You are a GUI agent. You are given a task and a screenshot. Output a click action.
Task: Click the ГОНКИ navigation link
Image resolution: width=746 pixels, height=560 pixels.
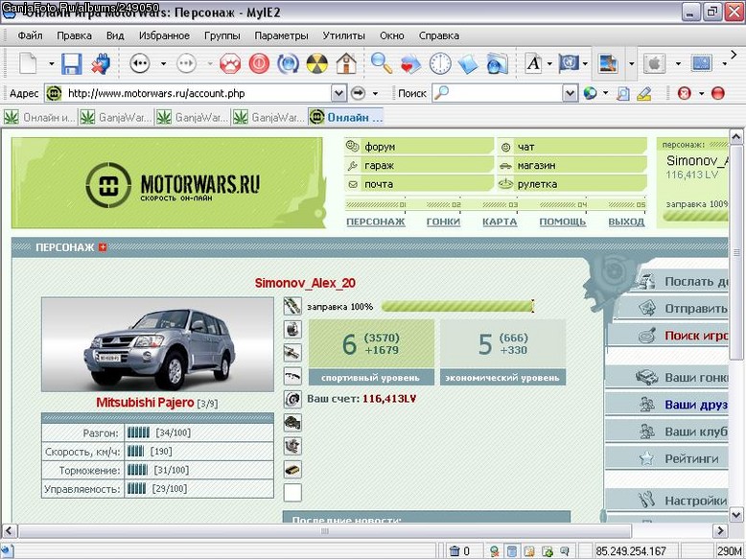(x=443, y=222)
